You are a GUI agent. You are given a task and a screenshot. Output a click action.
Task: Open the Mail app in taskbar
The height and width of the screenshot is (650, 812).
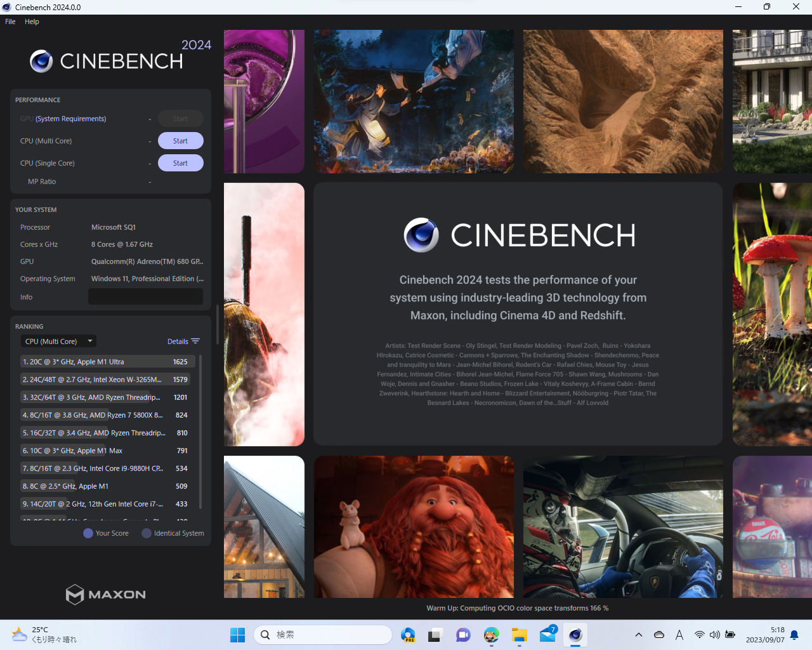tap(548, 635)
